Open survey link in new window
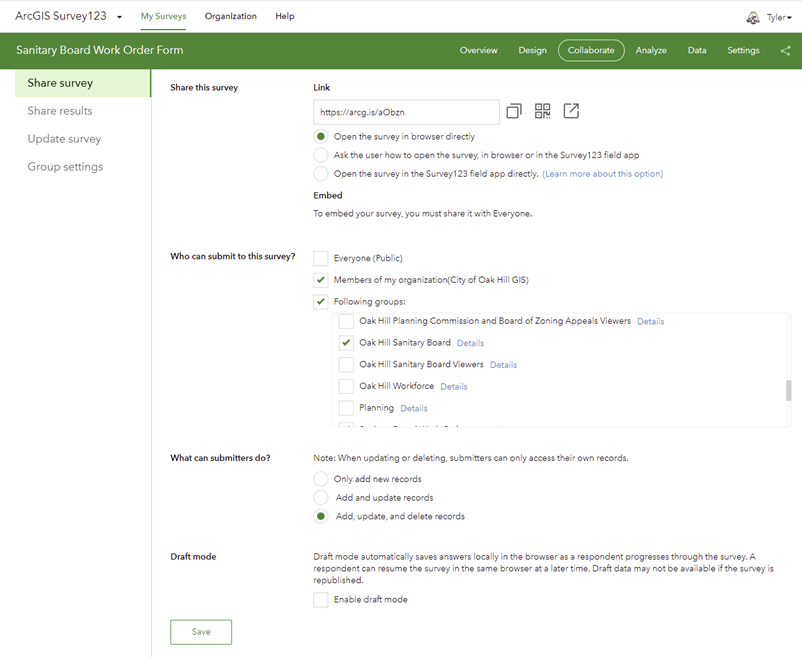The height and width of the screenshot is (657, 802). tap(571, 111)
